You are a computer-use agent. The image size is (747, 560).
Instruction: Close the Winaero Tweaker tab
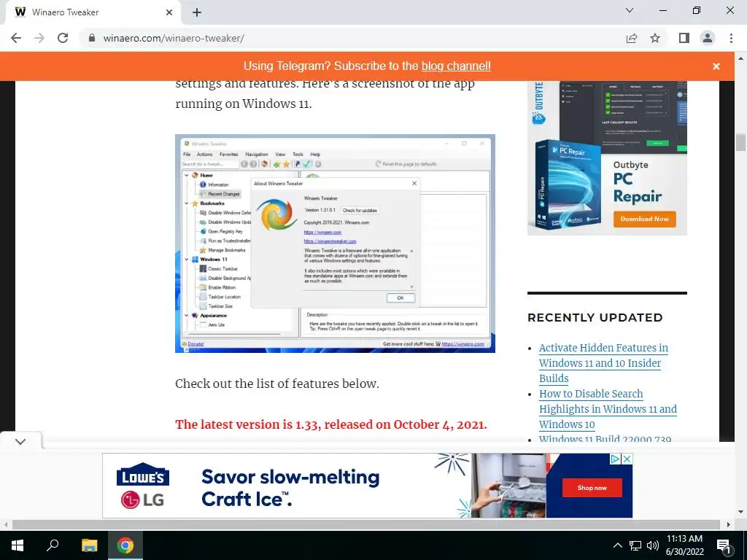pyautogui.click(x=169, y=12)
